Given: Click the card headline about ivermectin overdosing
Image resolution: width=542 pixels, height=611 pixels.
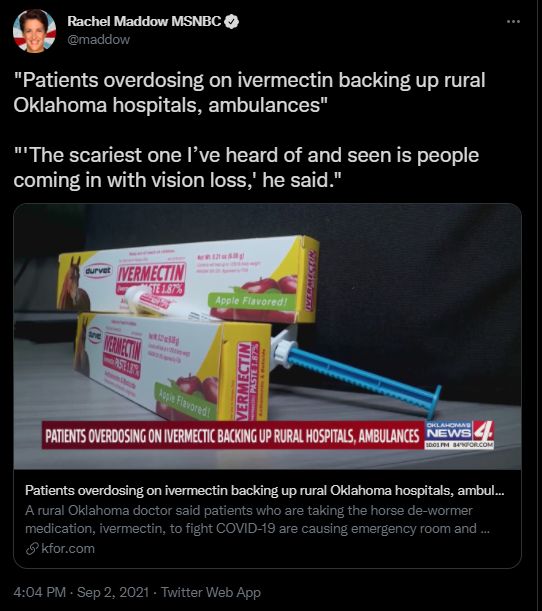Looking at the screenshot, I should click(x=265, y=490).
